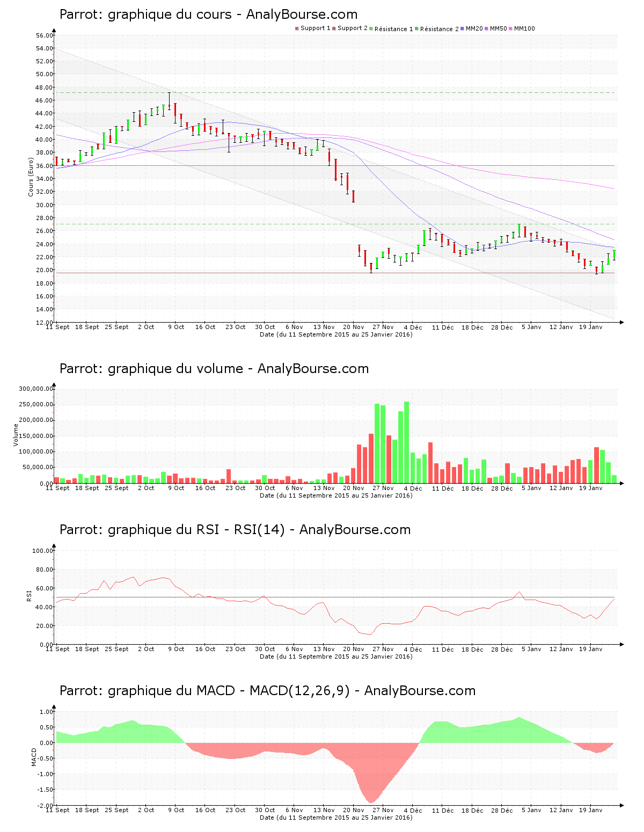Click the date range caption under volume chart

coord(336,495)
